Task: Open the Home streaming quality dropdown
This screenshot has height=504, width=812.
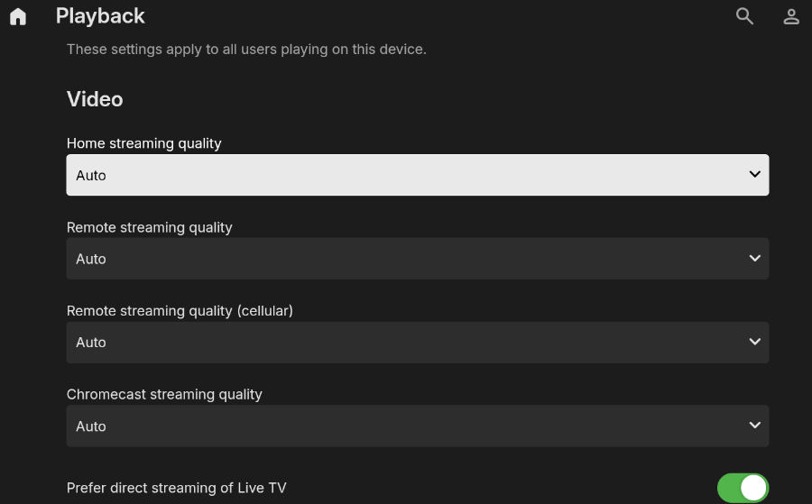Action: (417, 175)
